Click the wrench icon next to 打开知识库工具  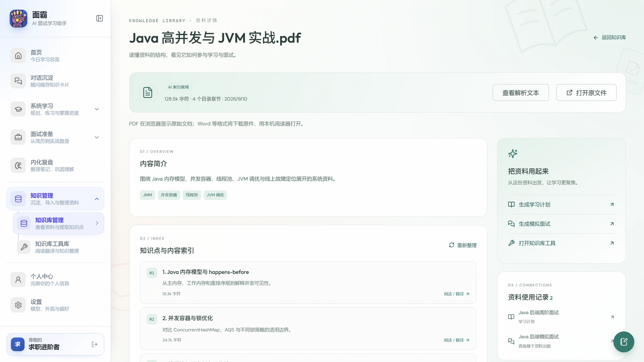[x=511, y=243]
